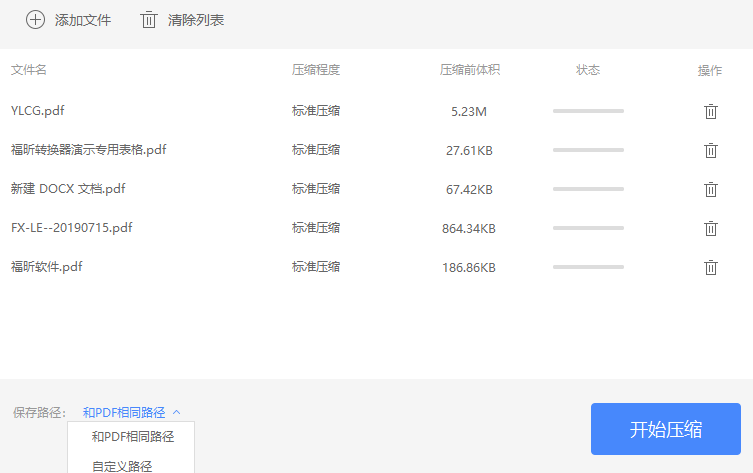Change 标准压缩 for 福昕转换器演示专用表格.pdf

[x=316, y=150]
